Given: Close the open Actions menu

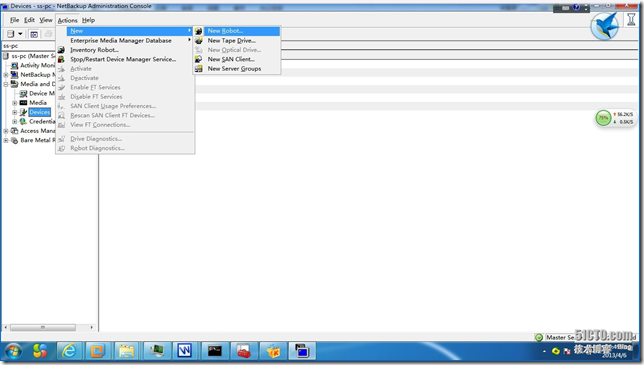Looking at the screenshot, I should pos(67,20).
